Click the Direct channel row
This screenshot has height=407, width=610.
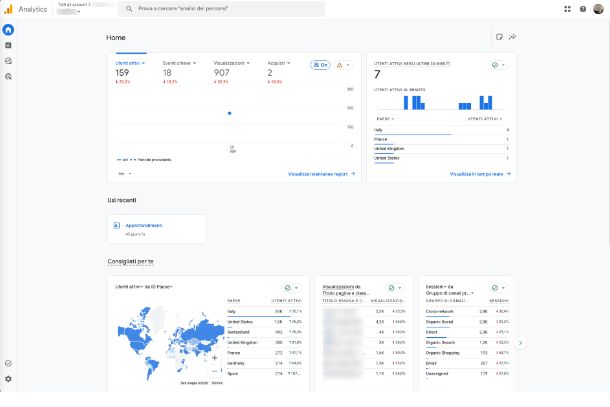click(x=467, y=332)
